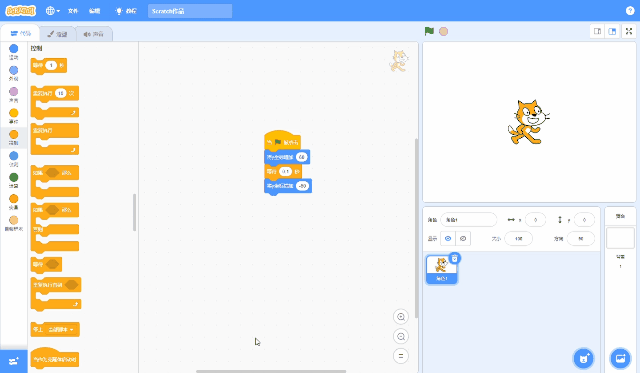
Task: Click the Scratch logo
Action: 20,11
